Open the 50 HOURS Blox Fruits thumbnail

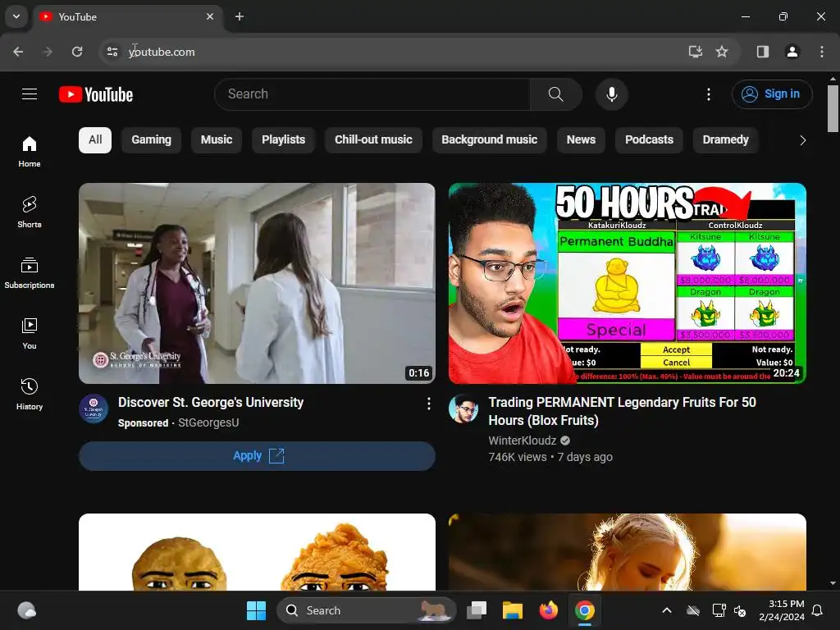tap(628, 283)
